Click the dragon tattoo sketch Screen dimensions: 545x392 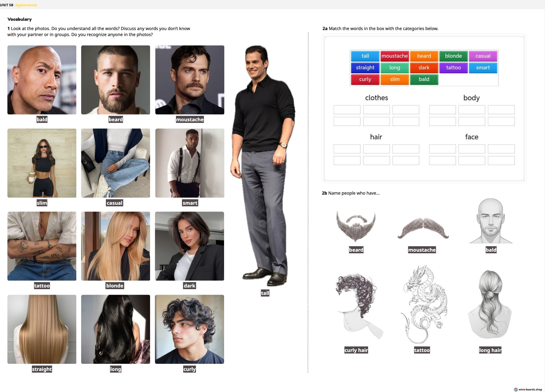pos(423,304)
